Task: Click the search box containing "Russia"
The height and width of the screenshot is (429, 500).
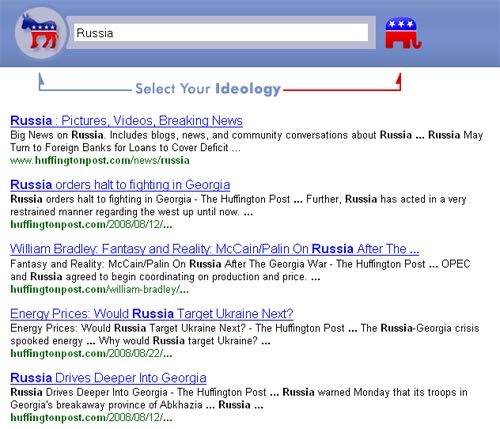Action: (221, 33)
